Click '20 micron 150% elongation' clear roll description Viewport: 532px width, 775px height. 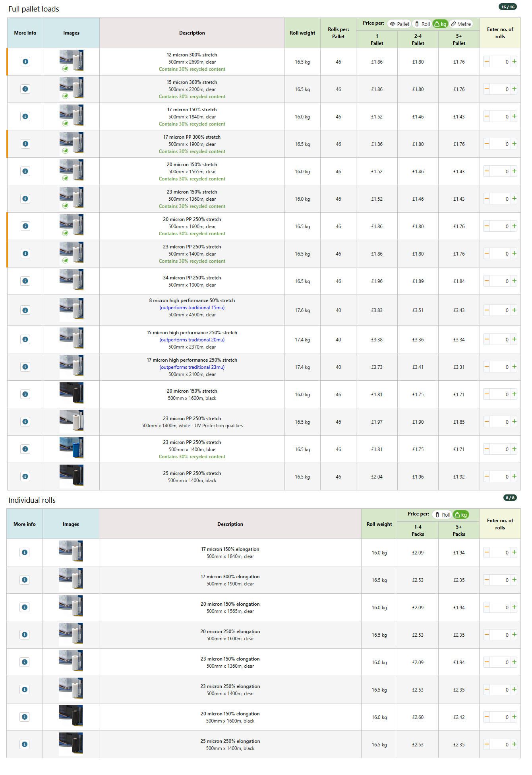[x=230, y=604]
